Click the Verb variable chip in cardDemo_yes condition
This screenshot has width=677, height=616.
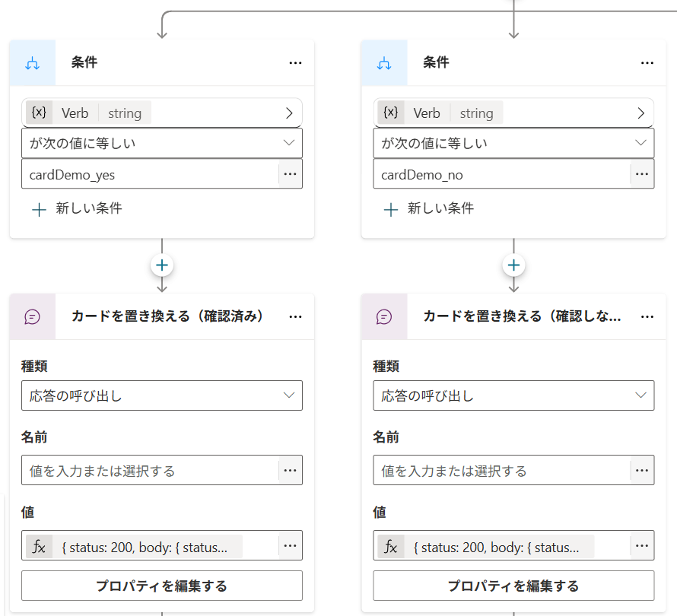pyautogui.click(x=88, y=113)
